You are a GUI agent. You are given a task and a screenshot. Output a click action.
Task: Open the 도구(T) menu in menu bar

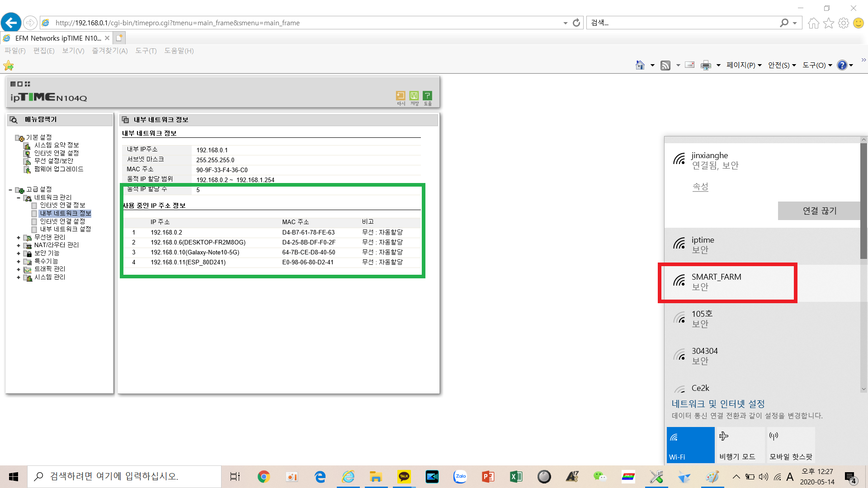[146, 51]
